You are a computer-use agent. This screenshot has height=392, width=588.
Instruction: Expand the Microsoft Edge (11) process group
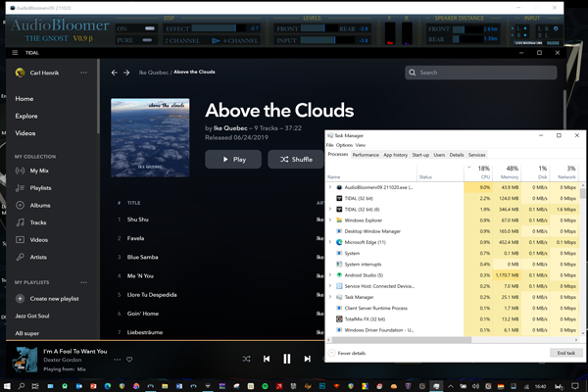(330, 242)
